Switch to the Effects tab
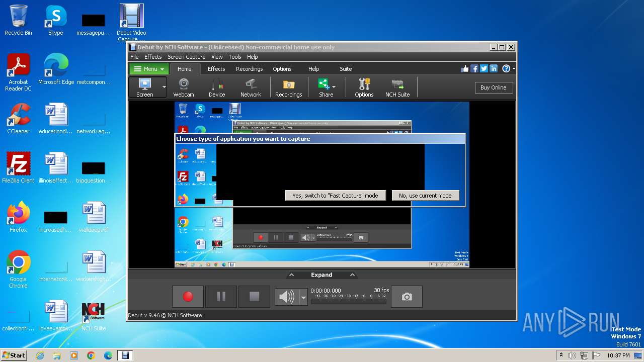The image size is (644, 362). point(216,69)
